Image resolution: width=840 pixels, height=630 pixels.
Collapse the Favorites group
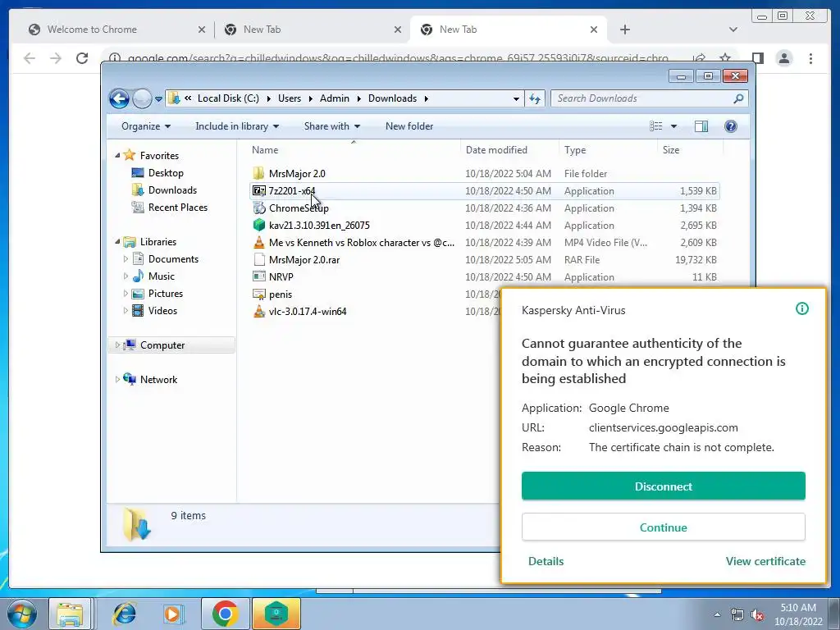117,155
